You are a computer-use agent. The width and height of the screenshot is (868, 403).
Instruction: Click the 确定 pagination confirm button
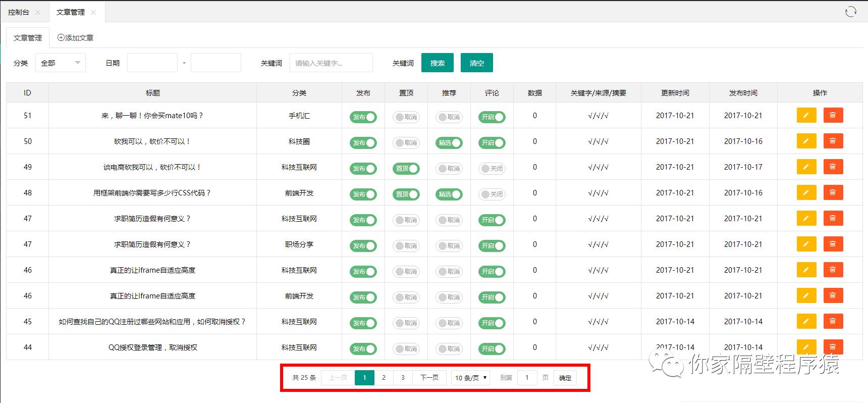coord(565,378)
